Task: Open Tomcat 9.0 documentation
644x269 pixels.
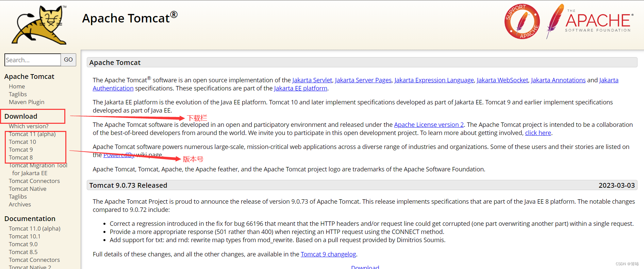Action: click(x=23, y=244)
